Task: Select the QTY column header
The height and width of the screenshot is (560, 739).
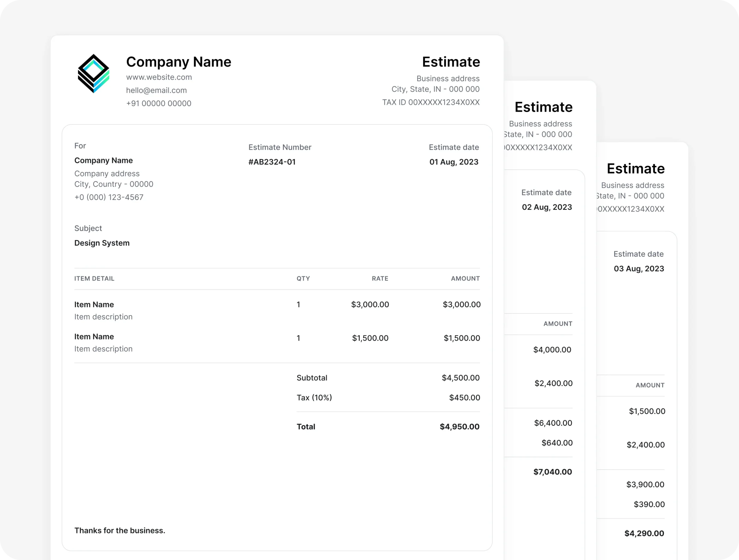Action: (x=303, y=278)
